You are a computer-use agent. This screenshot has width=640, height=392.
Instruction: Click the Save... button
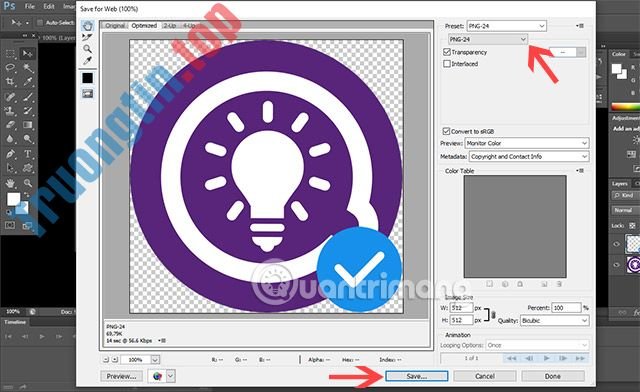click(x=416, y=376)
